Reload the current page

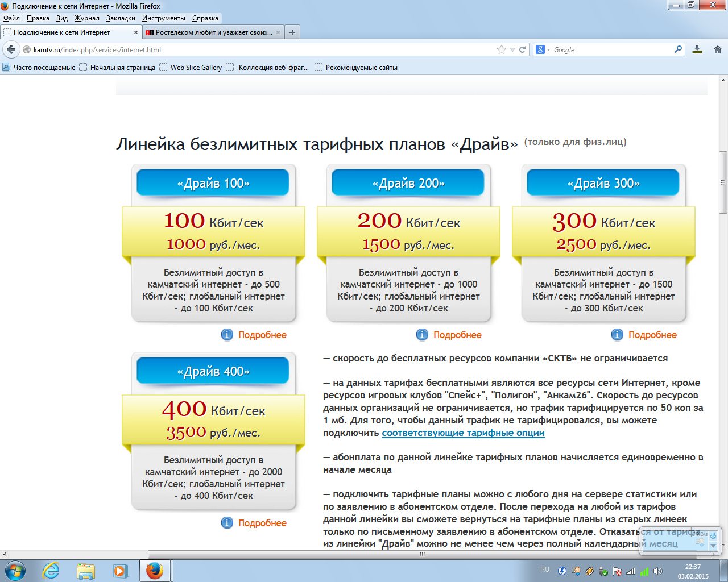pyautogui.click(x=522, y=49)
